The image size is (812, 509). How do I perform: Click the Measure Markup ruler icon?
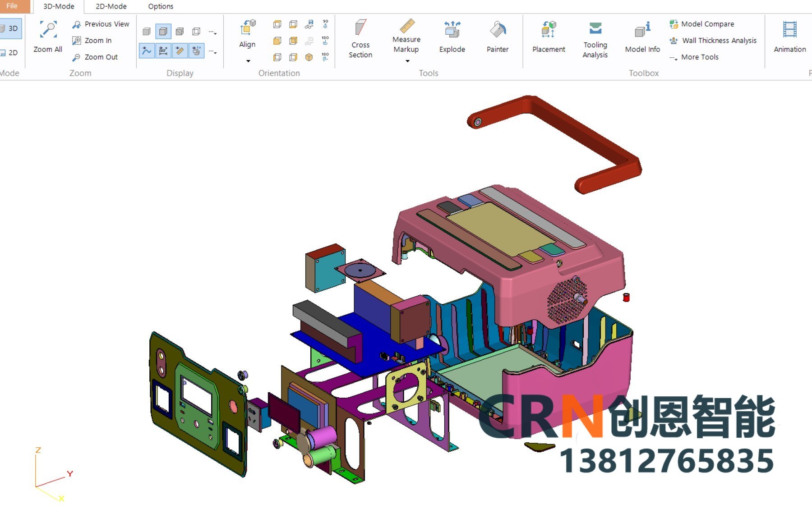tap(407, 26)
